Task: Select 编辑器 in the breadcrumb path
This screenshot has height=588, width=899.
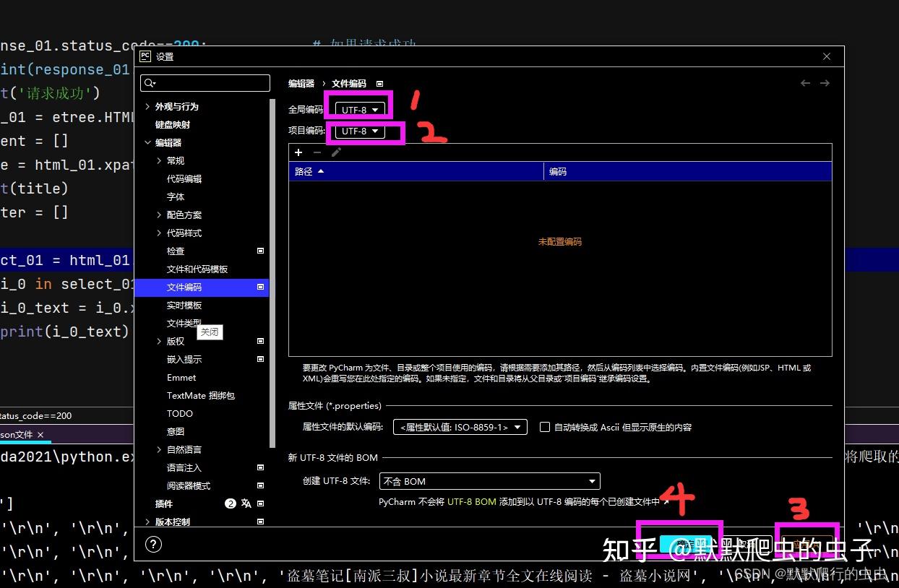Action: pos(300,83)
